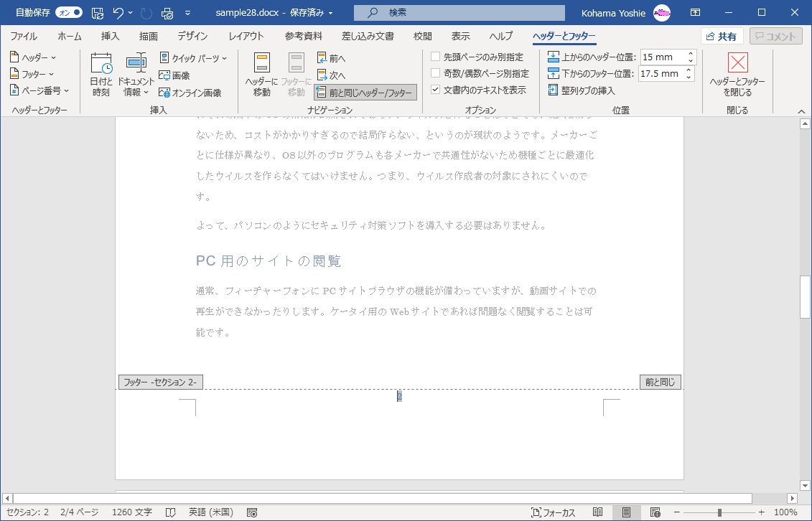Viewport: 812px width, 521px height.
Task: Click the zoom out minus button
Action: [676, 512]
